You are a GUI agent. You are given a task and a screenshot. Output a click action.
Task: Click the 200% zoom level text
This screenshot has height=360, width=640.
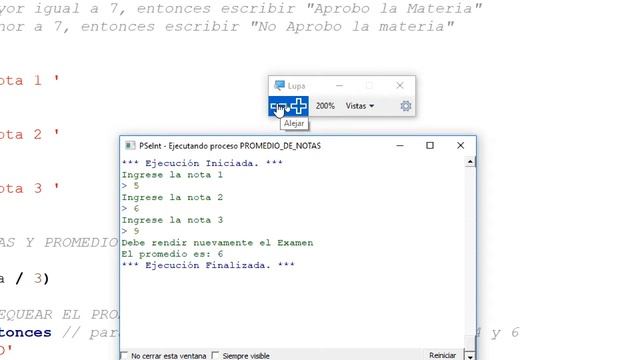[x=325, y=106]
